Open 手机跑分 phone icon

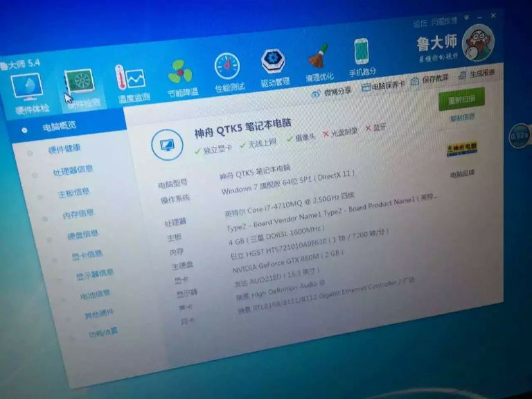point(362,51)
